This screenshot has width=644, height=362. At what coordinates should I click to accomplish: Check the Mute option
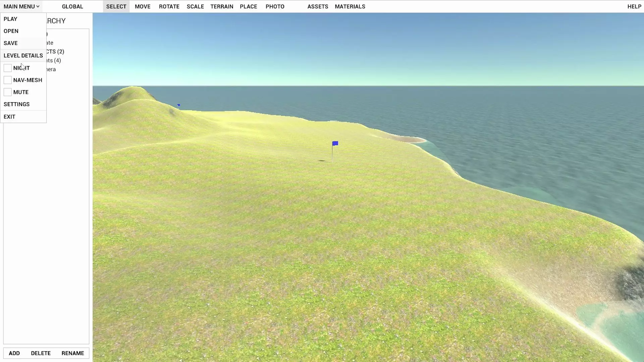click(x=7, y=92)
